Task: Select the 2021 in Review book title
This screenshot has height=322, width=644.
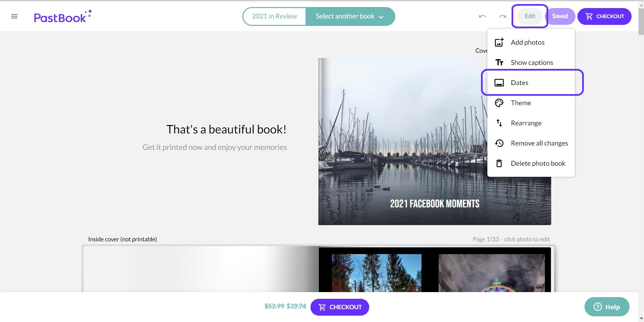Action: [274, 16]
